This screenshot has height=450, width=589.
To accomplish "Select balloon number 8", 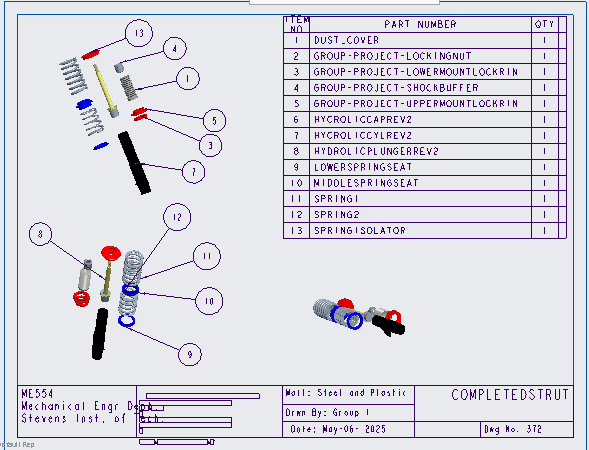I will click(41, 234).
